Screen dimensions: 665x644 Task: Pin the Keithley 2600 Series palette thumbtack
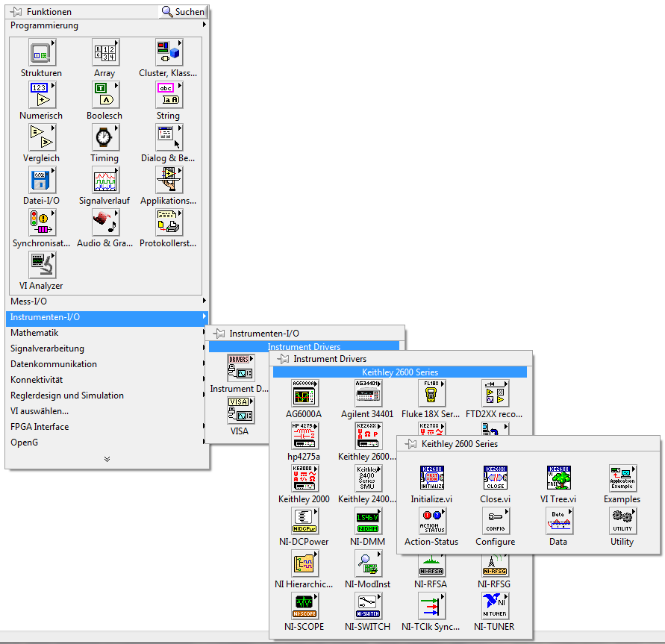(410, 444)
